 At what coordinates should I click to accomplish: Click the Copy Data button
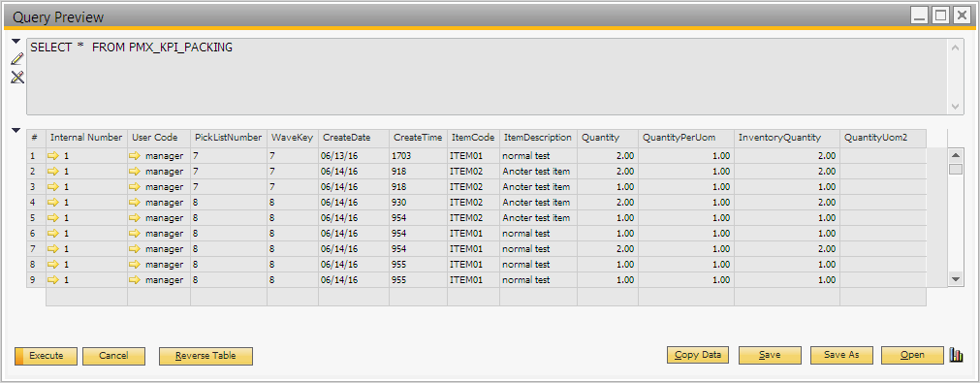698,355
